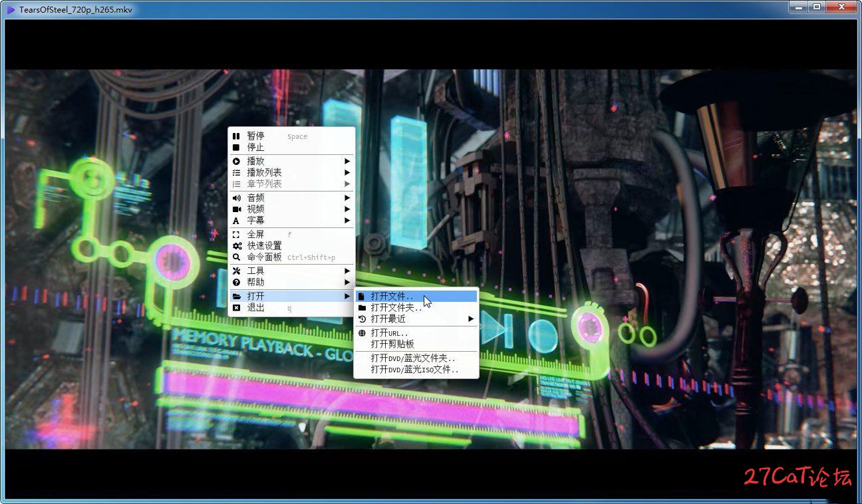Screen dimensions: 862x504
Task: Click the magnifier icon beside 命令面板
Action: tap(235, 257)
